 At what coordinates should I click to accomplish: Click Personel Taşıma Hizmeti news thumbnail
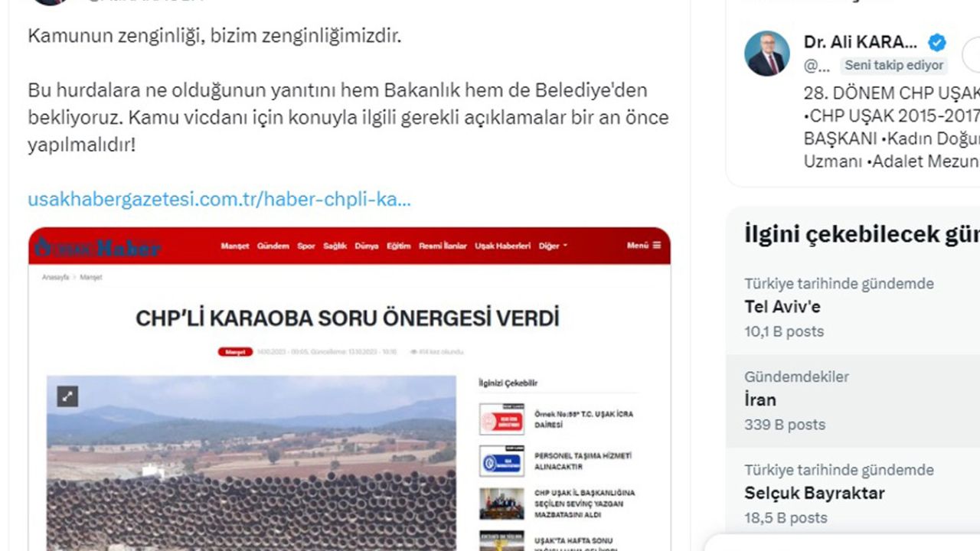click(501, 461)
